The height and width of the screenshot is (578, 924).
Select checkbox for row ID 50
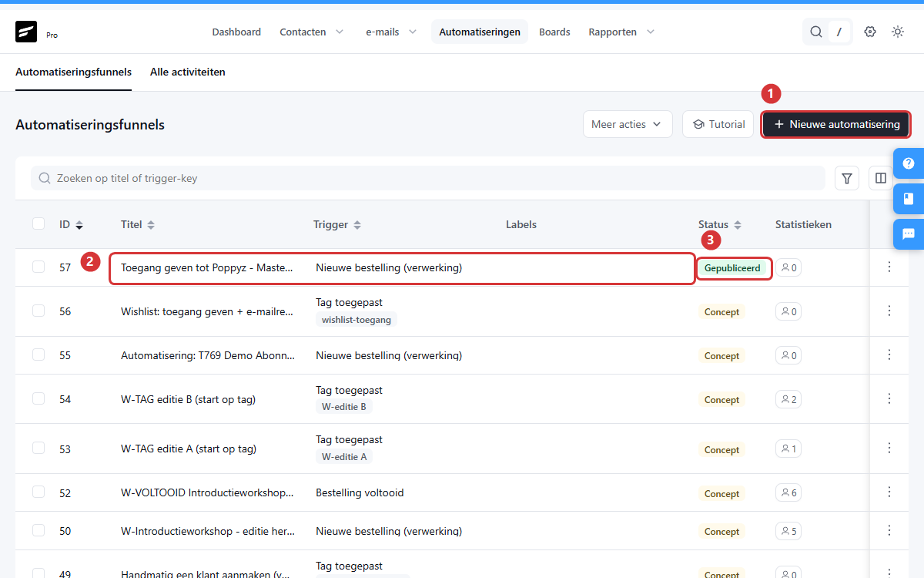pos(38,530)
